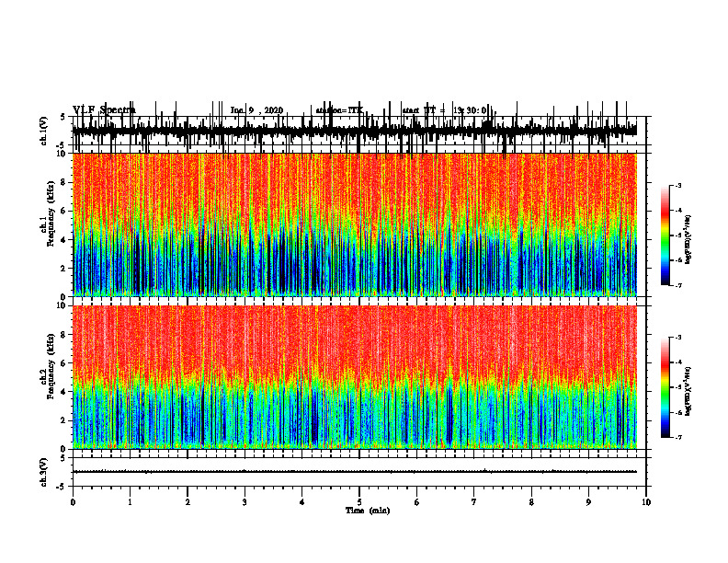Image resolution: width=728 pixels, height=563 pixels.
Task: Select the date text "Jan 9, 2020"
Action: coord(256,110)
